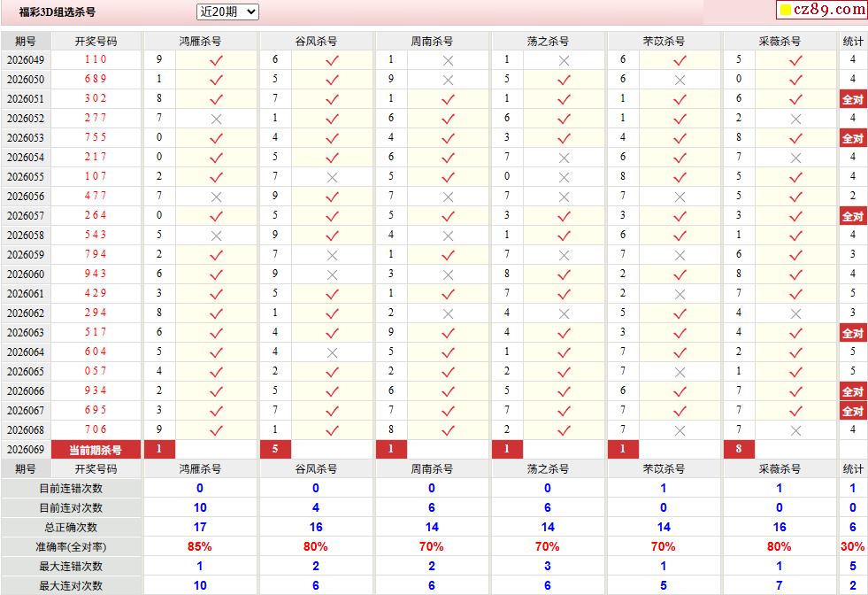Click the 周南杀号 check mark in row 2026063
This screenshot has width=868, height=595.
coord(448,333)
